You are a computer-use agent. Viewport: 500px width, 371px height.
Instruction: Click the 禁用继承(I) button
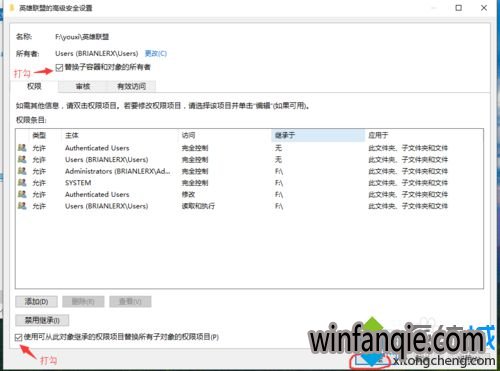coord(42,320)
